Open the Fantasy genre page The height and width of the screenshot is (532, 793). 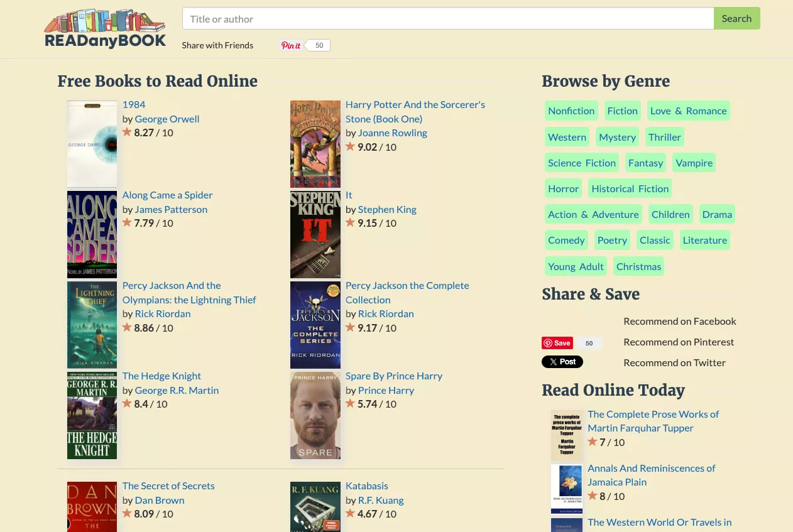[x=645, y=162]
